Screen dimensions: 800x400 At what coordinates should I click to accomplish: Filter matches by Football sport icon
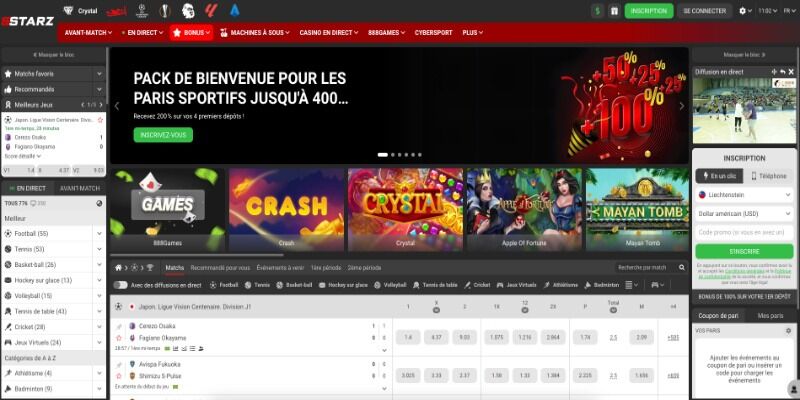tap(224, 285)
